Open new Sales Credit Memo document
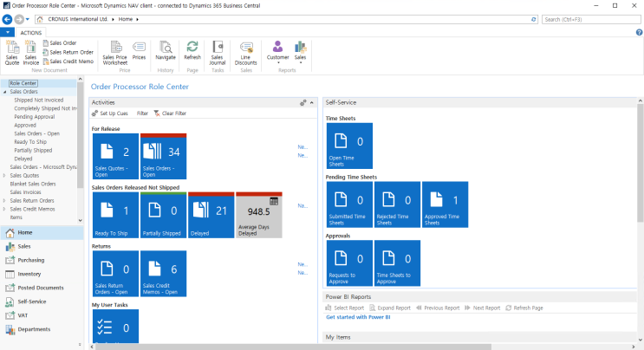The width and height of the screenshot is (644, 350). tap(68, 62)
